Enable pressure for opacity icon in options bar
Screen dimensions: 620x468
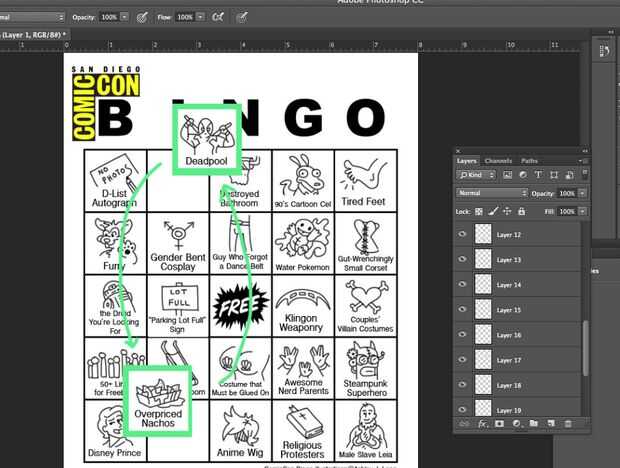[x=142, y=17]
